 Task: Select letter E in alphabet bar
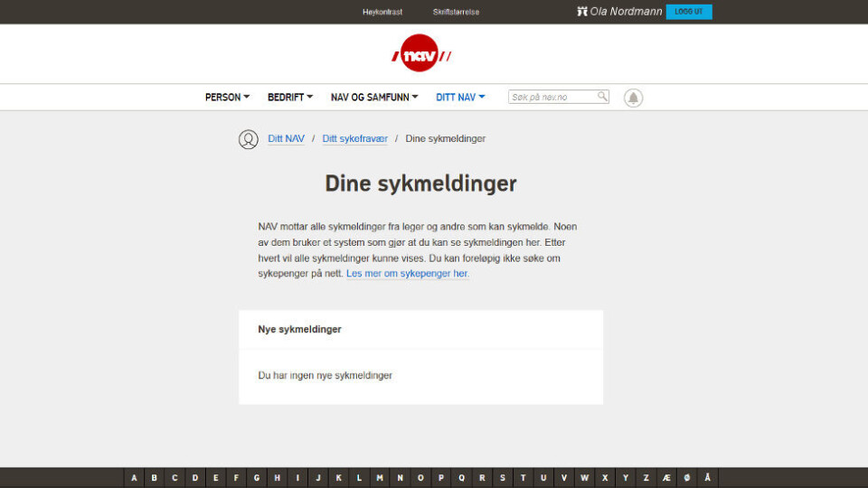(216, 477)
